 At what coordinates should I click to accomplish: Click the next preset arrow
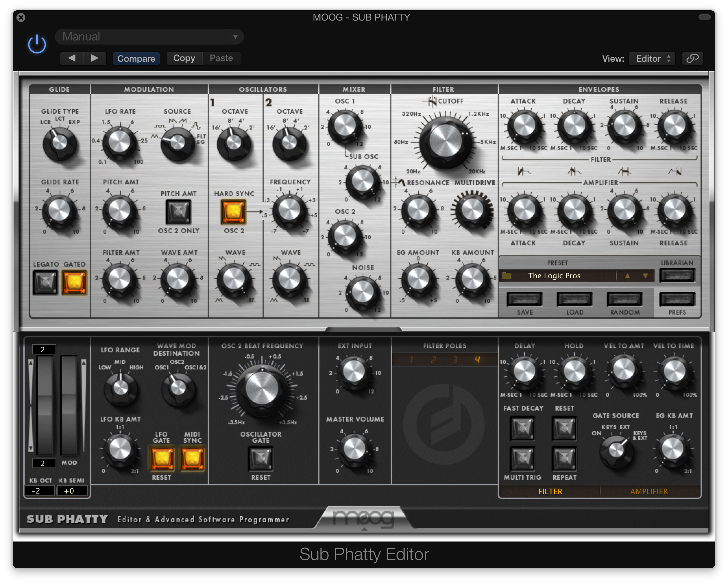[x=95, y=58]
